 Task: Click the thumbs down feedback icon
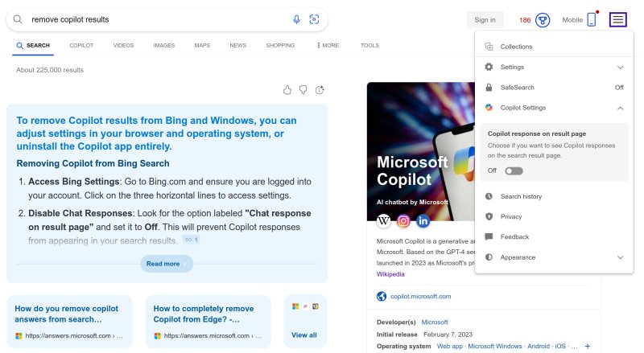click(x=303, y=89)
